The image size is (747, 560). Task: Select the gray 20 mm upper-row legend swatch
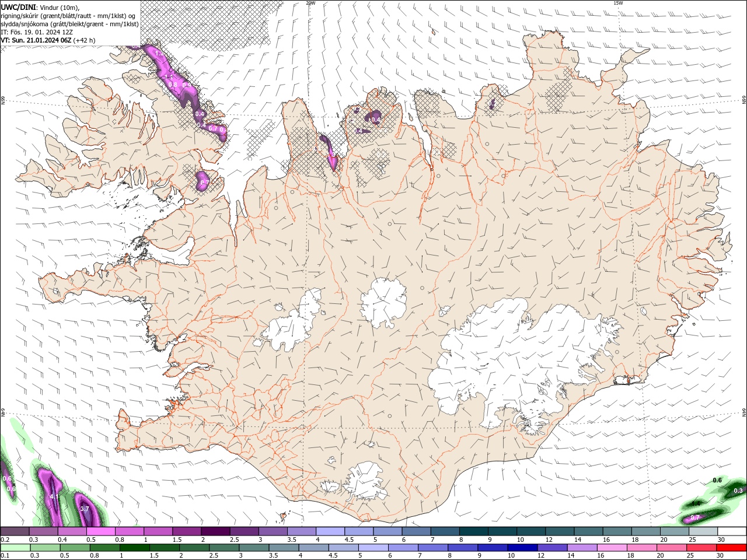675,531
